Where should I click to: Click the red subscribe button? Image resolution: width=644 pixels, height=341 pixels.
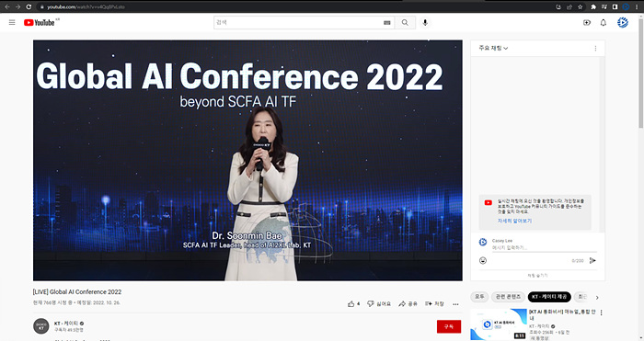tap(449, 326)
